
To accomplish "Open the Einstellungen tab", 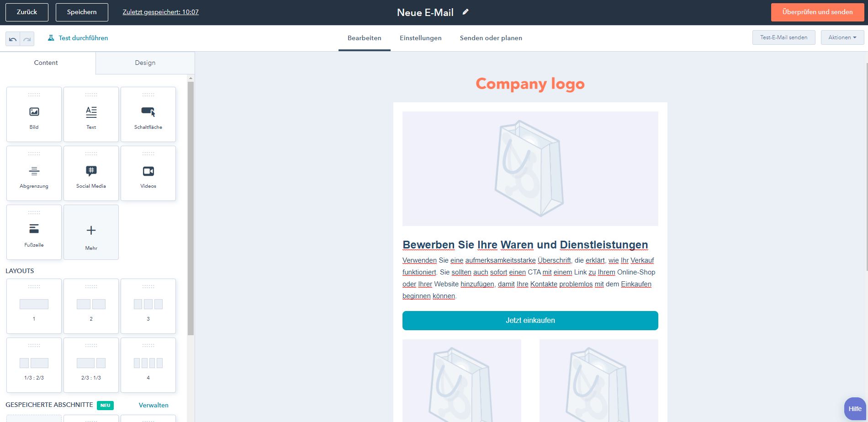I will point(420,38).
